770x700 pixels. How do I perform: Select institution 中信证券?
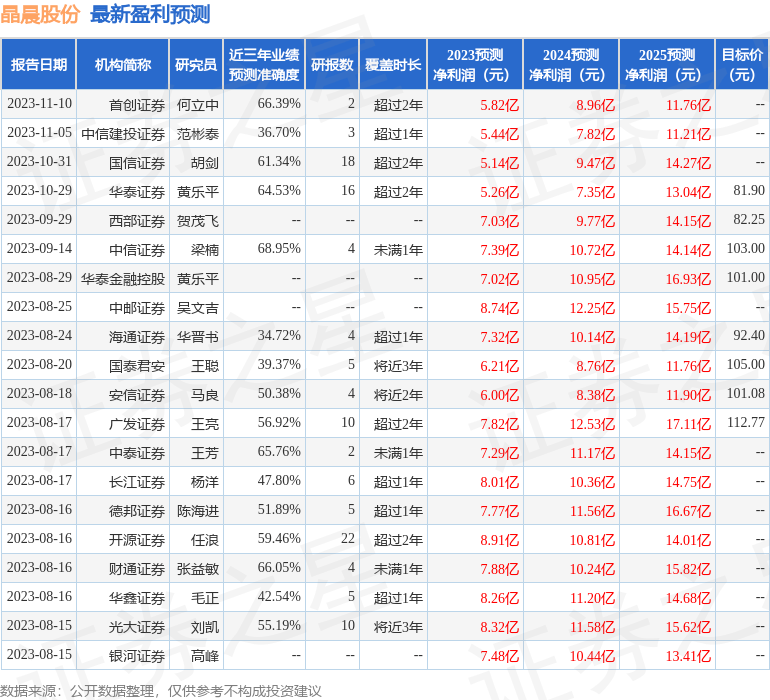(x=137, y=250)
